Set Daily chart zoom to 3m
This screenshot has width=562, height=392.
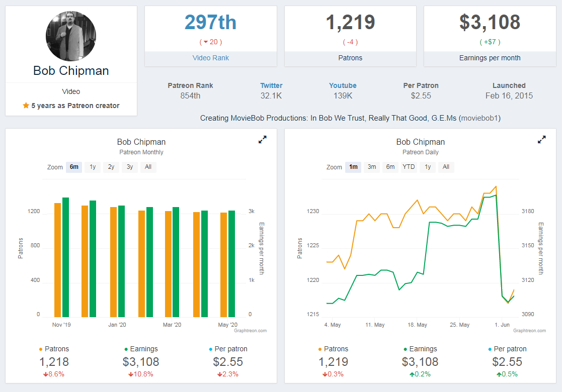pos(372,167)
